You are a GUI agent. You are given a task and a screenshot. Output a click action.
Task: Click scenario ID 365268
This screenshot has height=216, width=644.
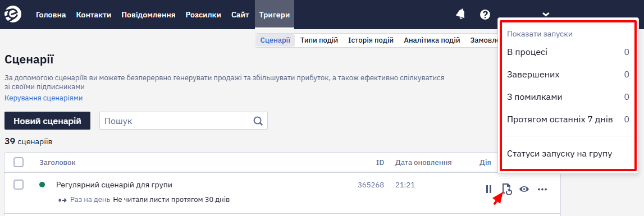click(371, 185)
